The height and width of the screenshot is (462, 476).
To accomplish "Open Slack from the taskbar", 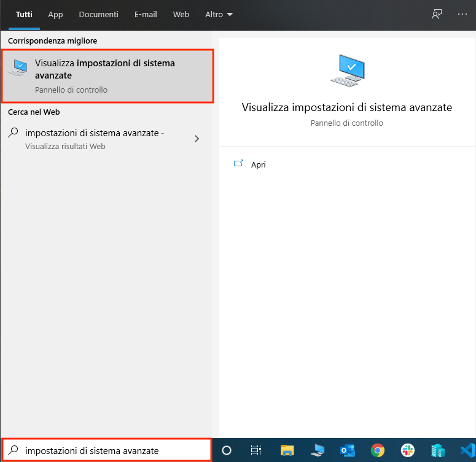I will coord(407,450).
